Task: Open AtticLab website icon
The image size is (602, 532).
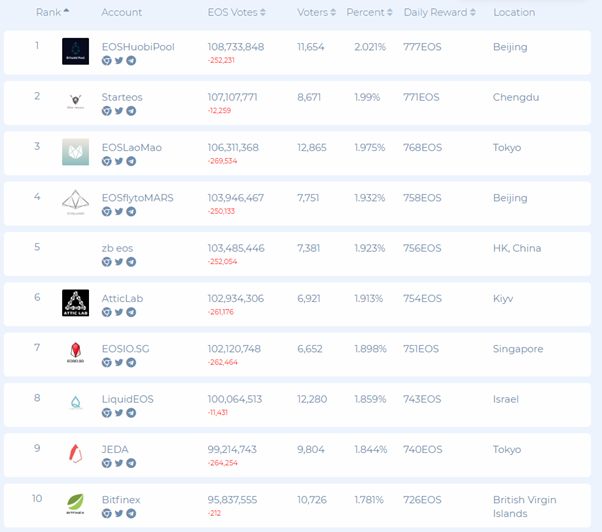Action: click(x=107, y=312)
